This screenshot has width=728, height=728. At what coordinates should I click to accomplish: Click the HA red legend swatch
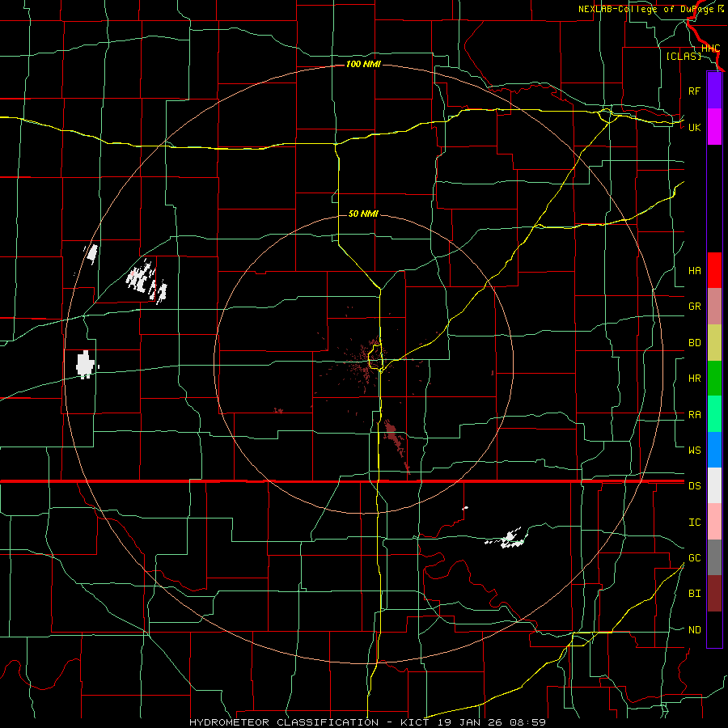coord(714,270)
